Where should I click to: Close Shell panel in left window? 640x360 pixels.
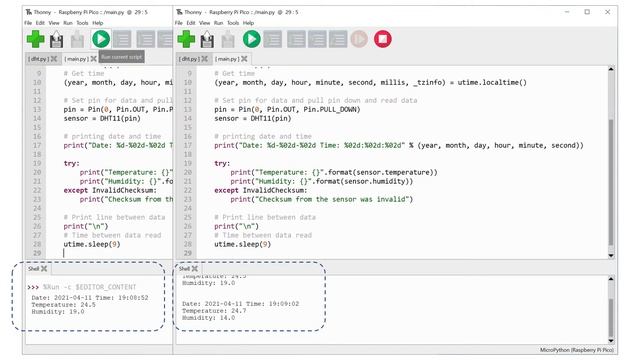(x=44, y=269)
